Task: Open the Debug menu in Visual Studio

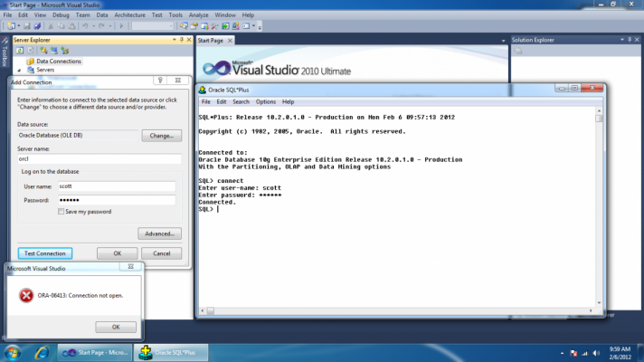Action: pos(61,14)
